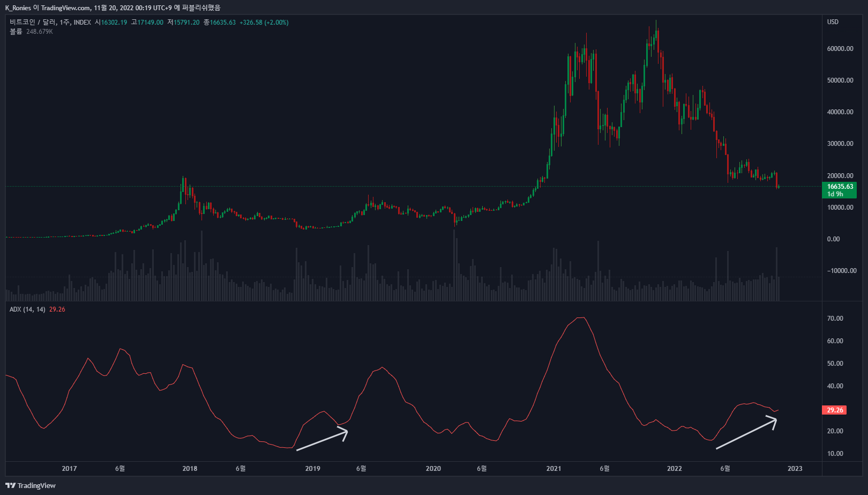Click the red 29.26 tag on ADX scale
Image resolution: width=868 pixels, height=495 pixels.
point(835,410)
